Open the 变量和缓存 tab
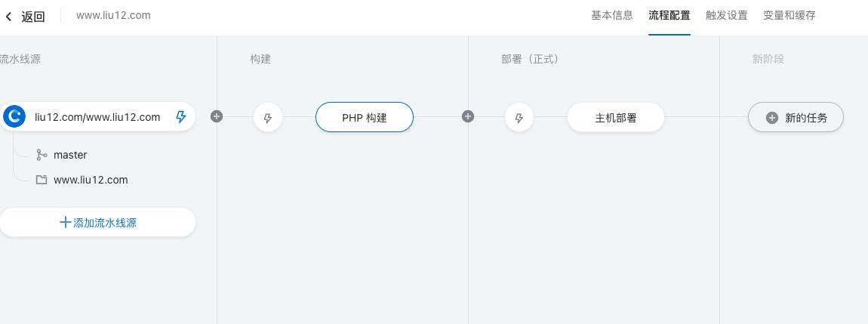Image resolution: width=868 pixels, height=324 pixels. point(789,15)
